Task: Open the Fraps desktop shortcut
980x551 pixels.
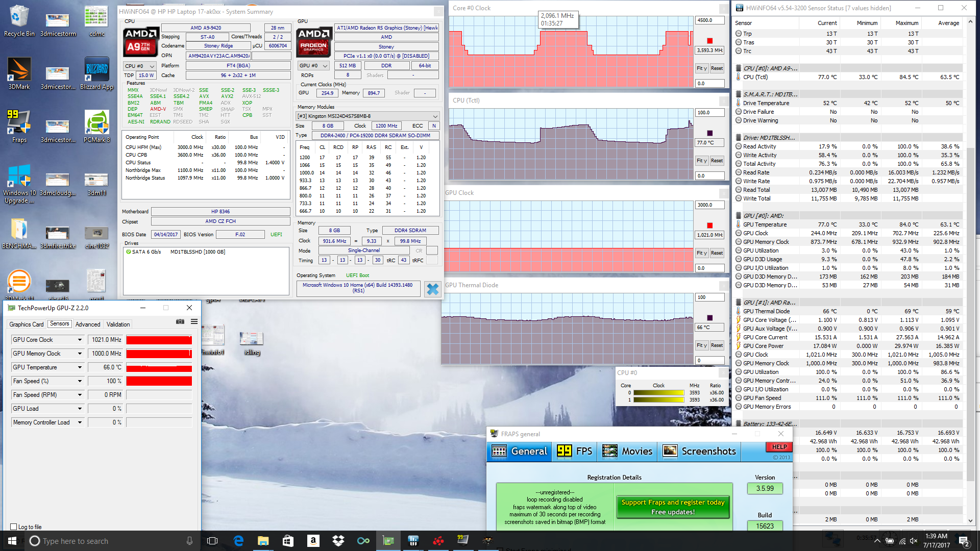Action: (x=19, y=127)
